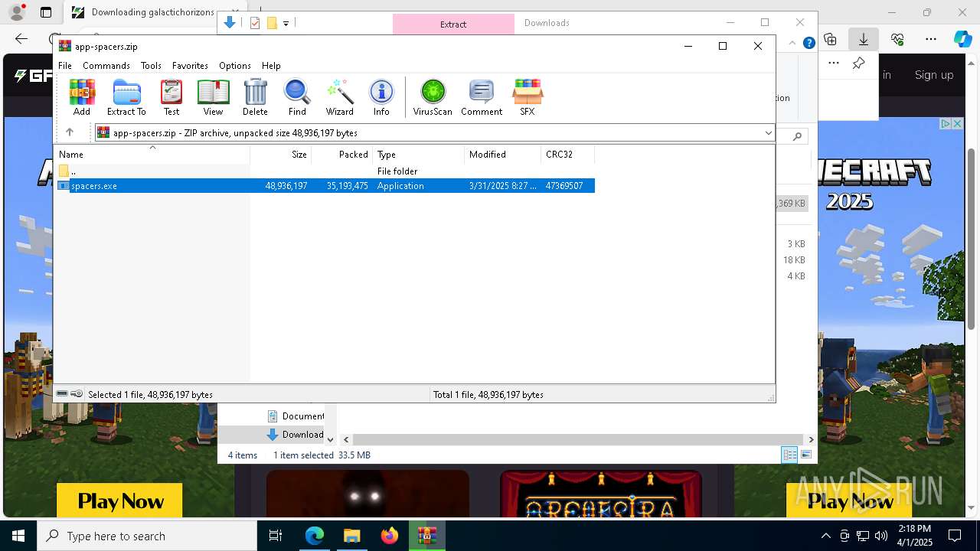Screen dimensions: 980x551
Task: Close the ad with X icon
Action: coord(957,124)
